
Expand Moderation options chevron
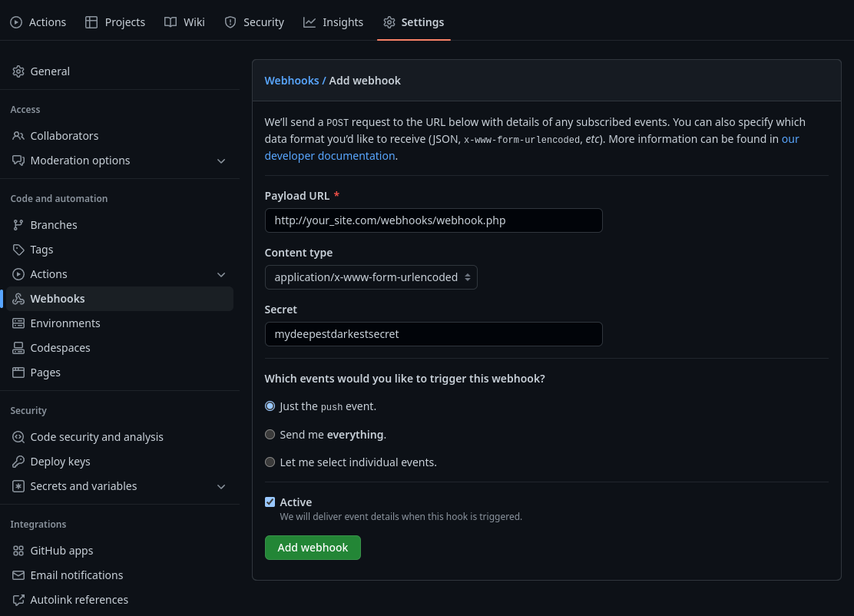221,161
